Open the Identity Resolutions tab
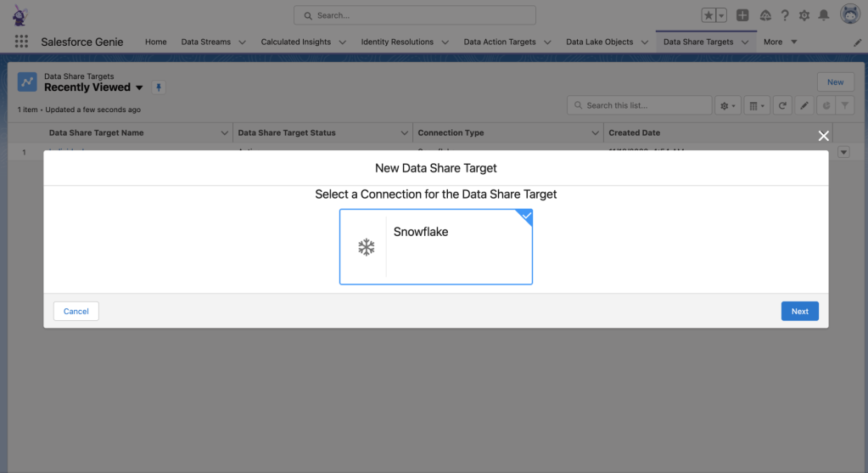 click(x=397, y=42)
